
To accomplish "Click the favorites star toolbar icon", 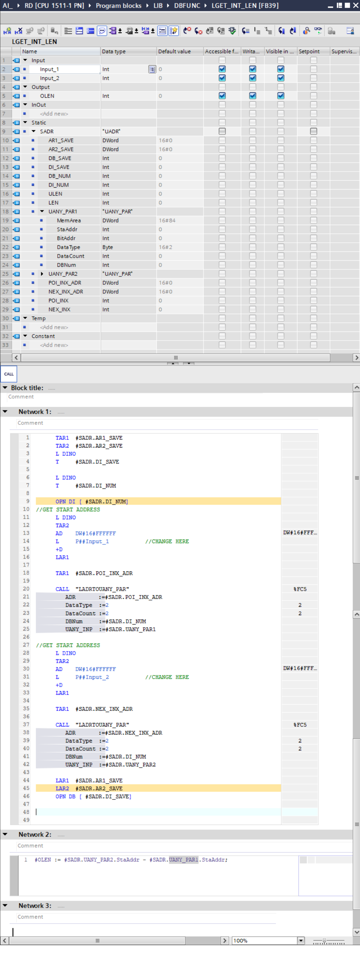I will pyautogui.click(x=174, y=31).
